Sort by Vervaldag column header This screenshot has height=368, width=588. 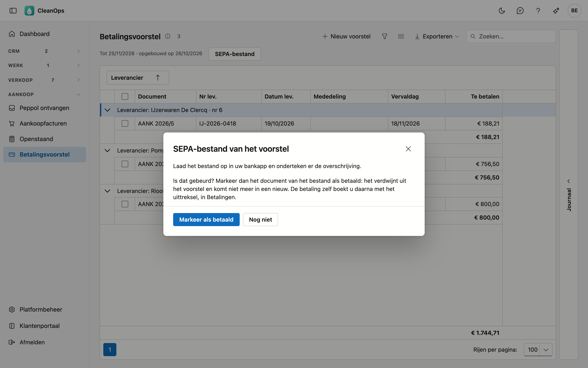coord(416,96)
